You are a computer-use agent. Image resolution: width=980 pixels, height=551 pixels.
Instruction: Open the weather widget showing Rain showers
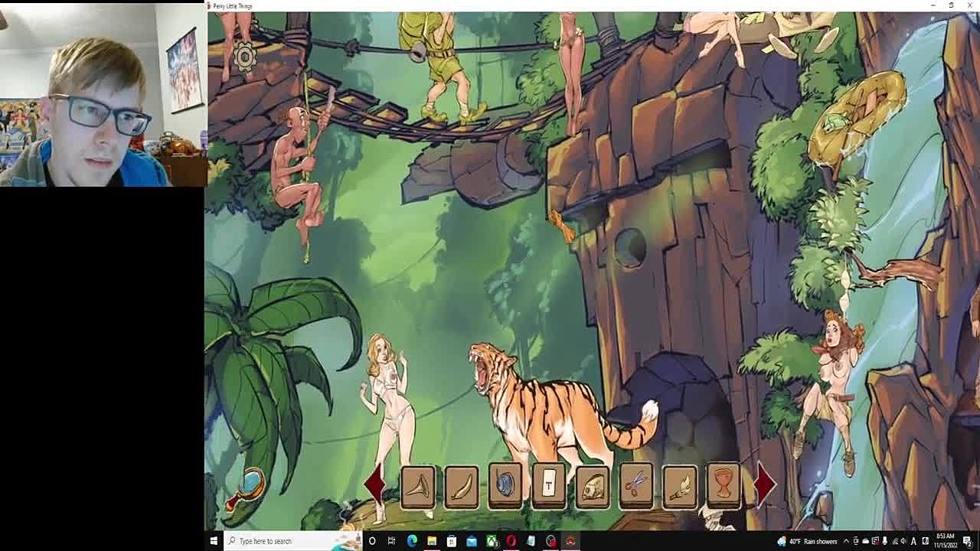(807, 541)
